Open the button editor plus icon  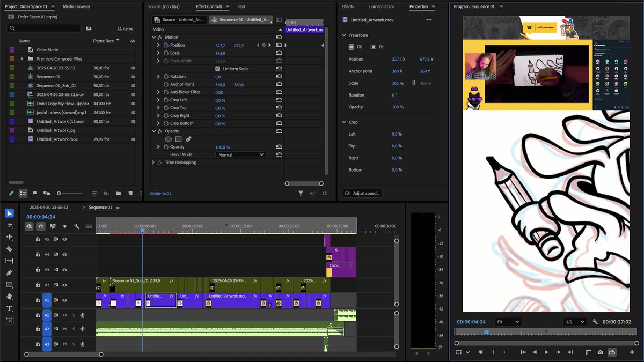(x=632, y=352)
